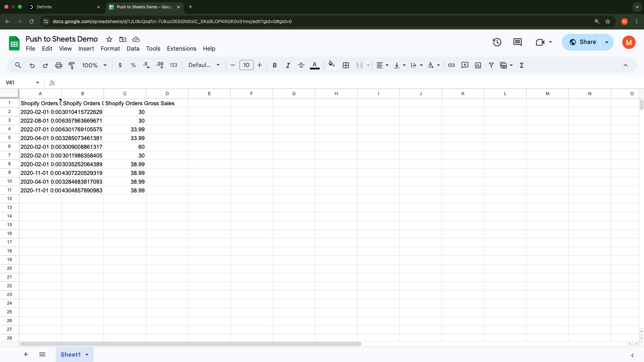Activate the Paint format roller icon
The height and width of the screenshot is (362, 644).
(71, 65)
